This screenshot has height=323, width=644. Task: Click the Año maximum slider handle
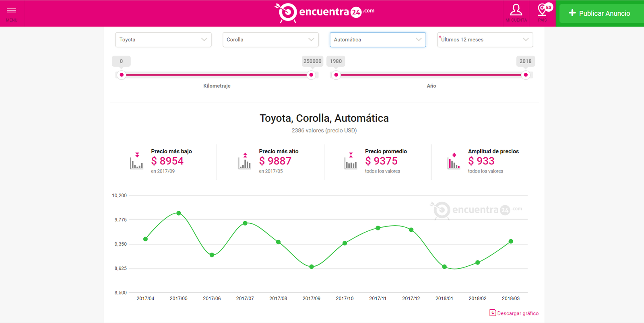coord(526,75)
